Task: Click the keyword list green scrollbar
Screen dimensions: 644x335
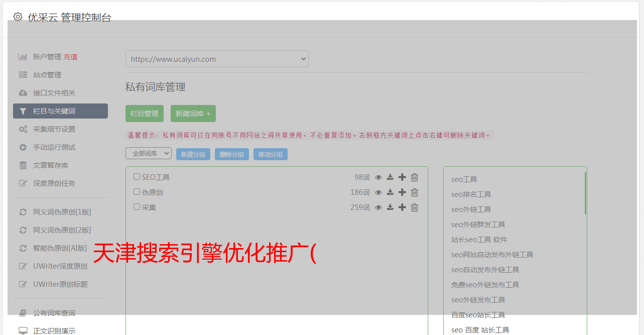Action: click(585, 193)
